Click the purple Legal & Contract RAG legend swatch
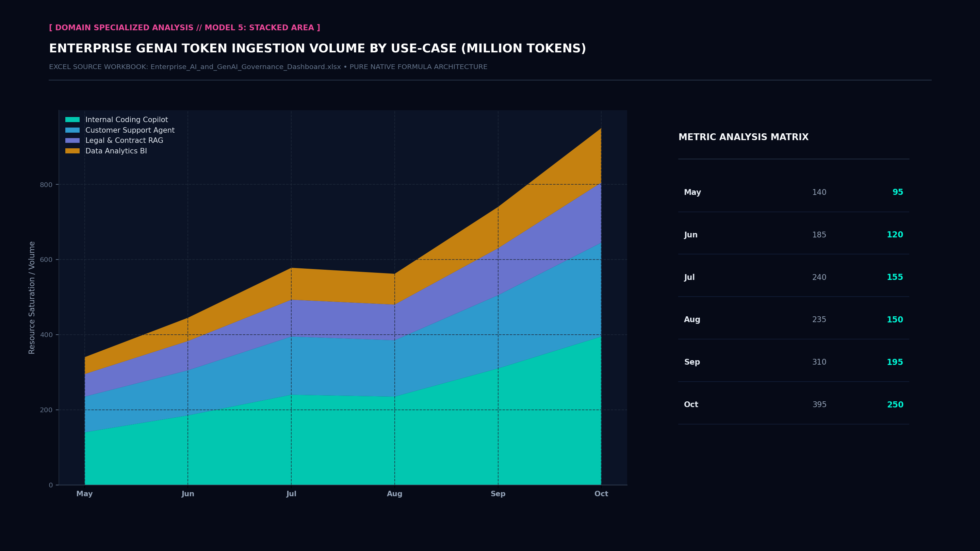Image resolution: width=980 pixels, height=551 pixels. (x=72, y=140)
